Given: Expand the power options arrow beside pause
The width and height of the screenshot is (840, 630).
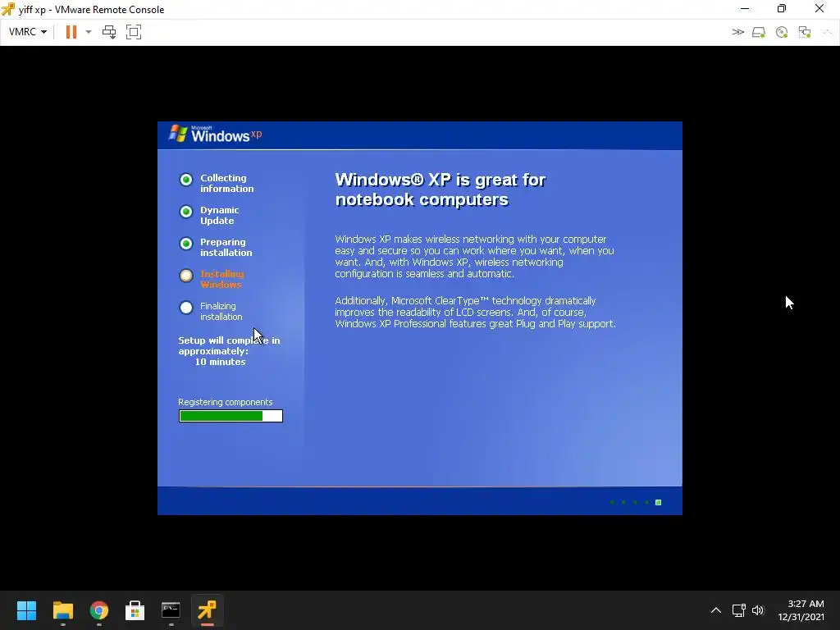Looking at the screenshot, I should click(89, 32).
